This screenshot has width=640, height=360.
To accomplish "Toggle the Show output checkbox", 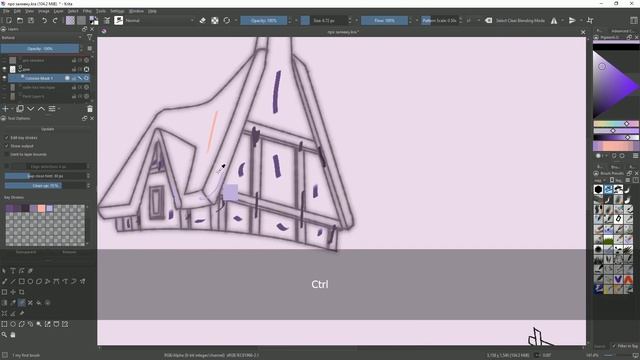I will 7,146.
